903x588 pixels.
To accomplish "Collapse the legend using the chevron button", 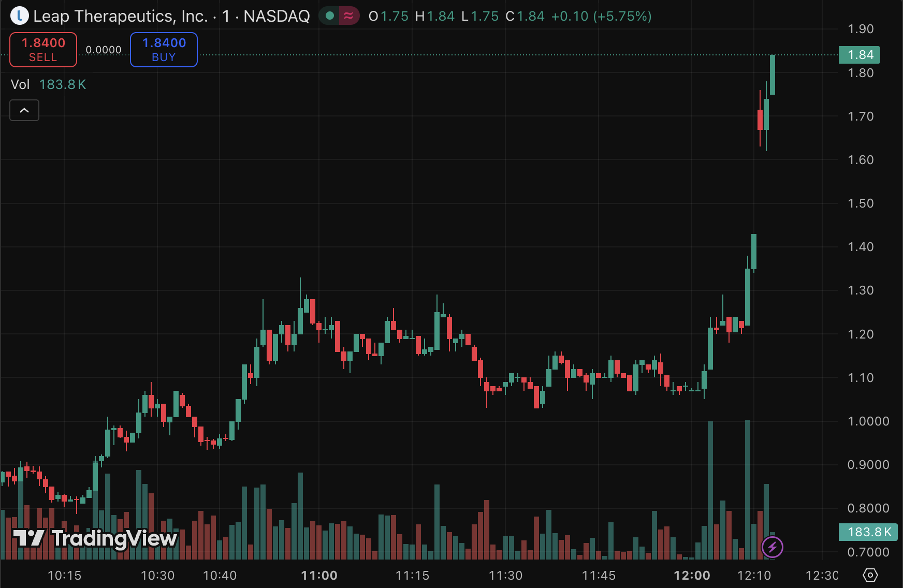I will (x=24, y=110).
